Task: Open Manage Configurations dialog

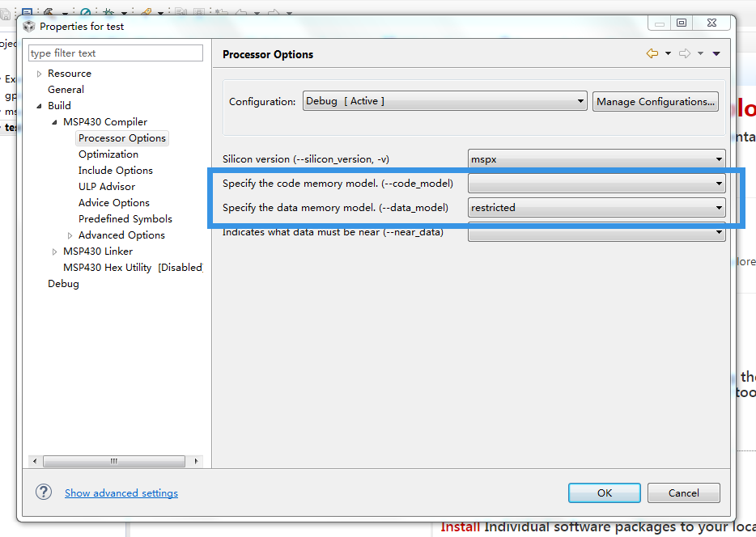Action: click(656, 102)
